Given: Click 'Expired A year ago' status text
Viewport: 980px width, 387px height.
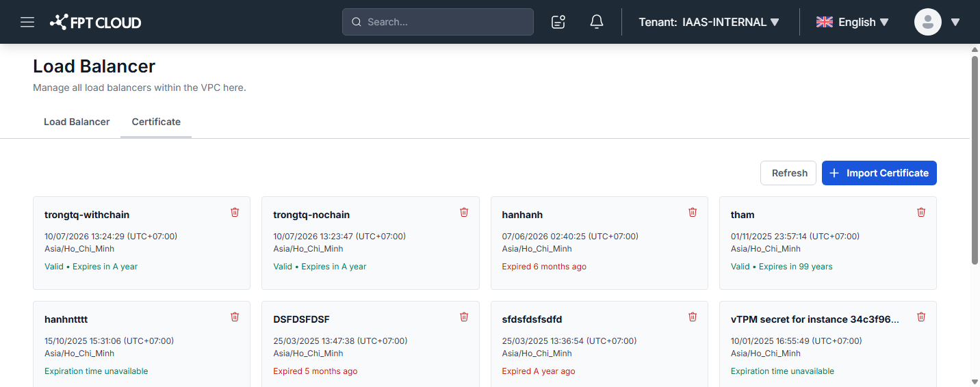Looking at the screenshot, I should click(539, 371).
